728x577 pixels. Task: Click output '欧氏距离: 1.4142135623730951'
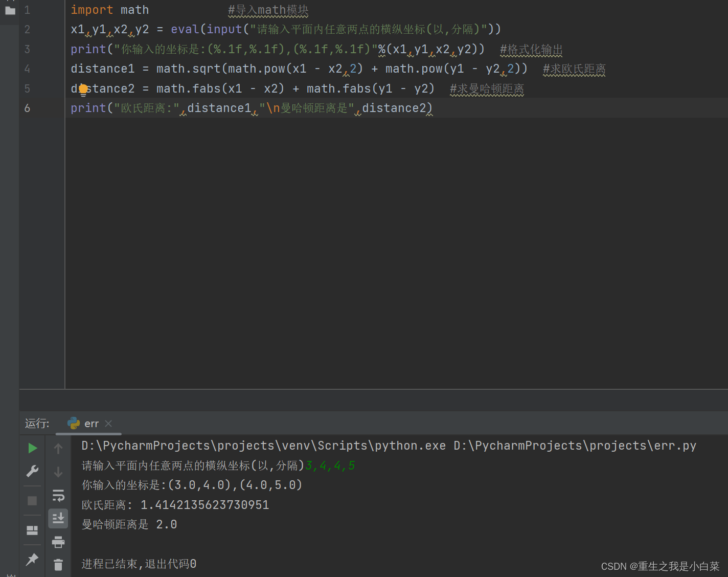click(175, 505)
